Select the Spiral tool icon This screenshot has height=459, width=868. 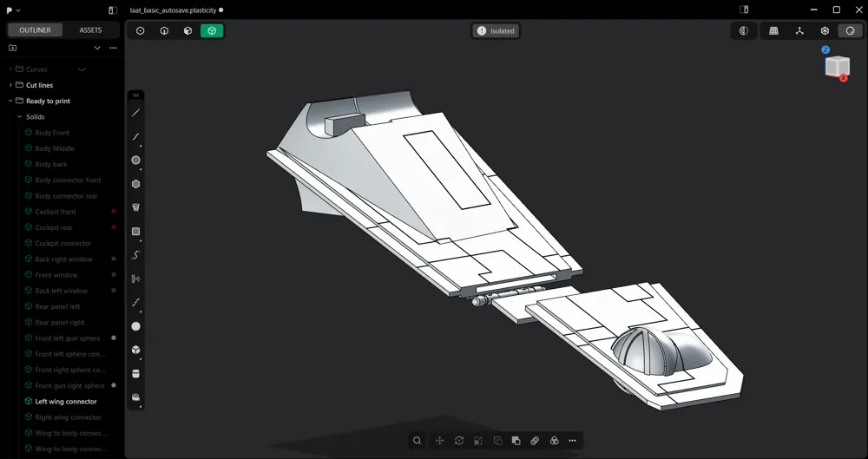135,207
